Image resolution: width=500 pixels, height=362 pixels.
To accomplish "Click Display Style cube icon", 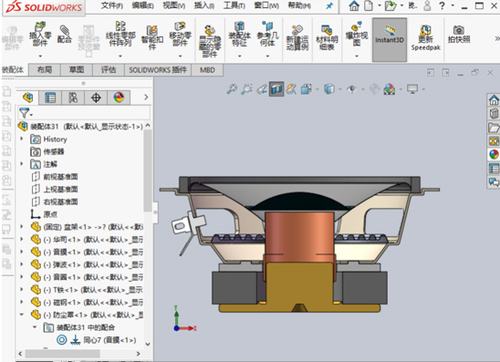I will pos(329,89).
